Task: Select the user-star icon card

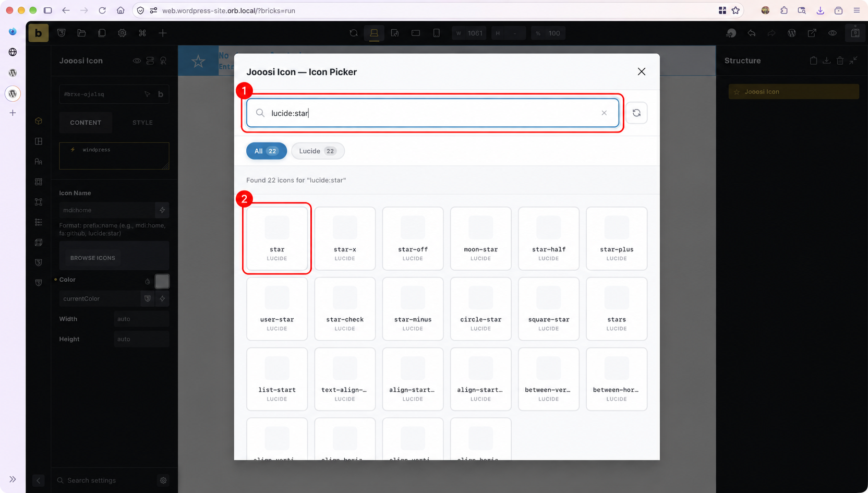Action: tap(277, 309)
